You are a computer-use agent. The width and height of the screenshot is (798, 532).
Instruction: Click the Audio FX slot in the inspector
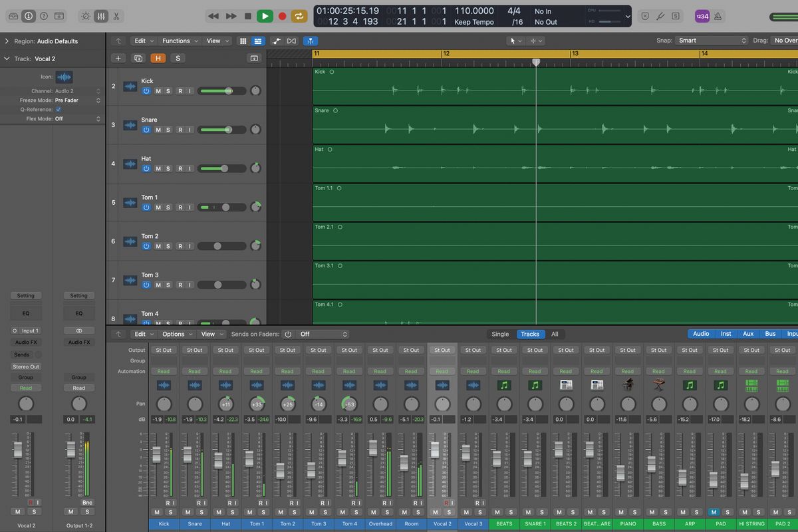tap(26, 342)
